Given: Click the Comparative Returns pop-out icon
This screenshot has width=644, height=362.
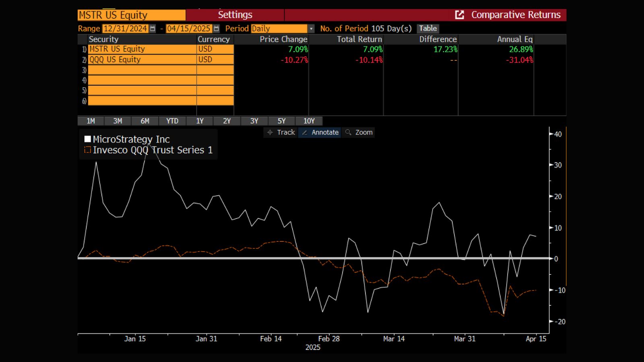Looking at the screenshot, I should (x=460, y=15).
